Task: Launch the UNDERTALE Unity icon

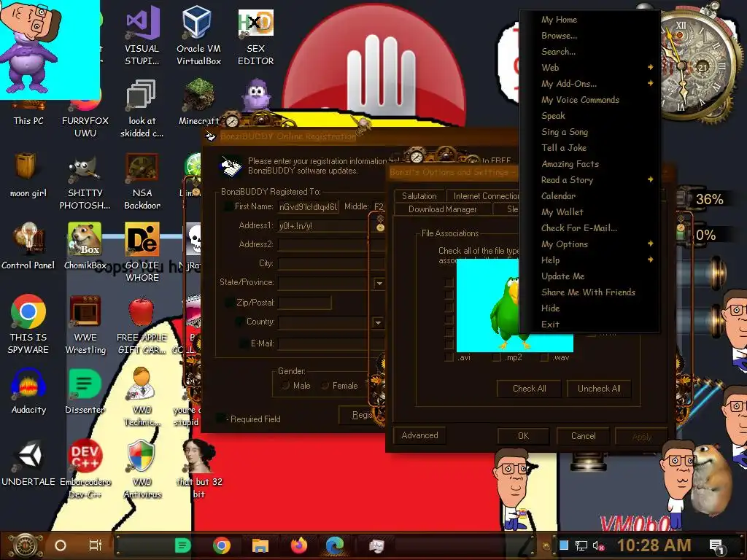Action: (28, 463)
